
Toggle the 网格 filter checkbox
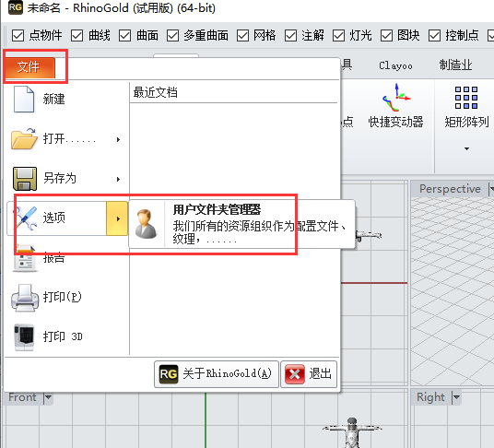(242, 36)
